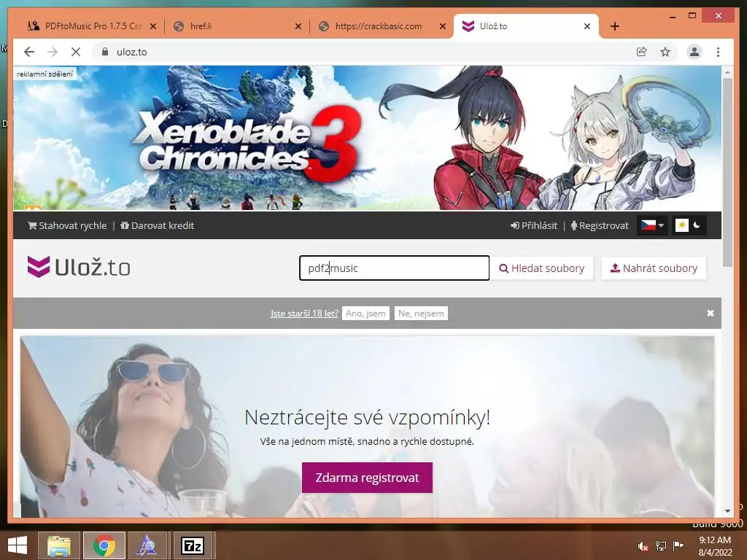Open the Registrovat link
This screenshot has height=560, width=747.
tap(600, 226)
